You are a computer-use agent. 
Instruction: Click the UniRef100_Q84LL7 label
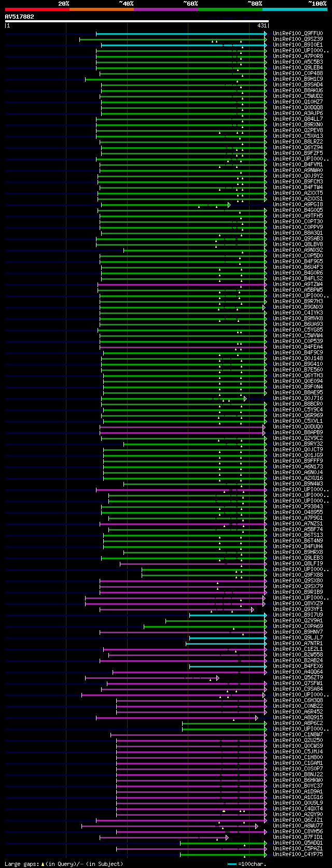pyautogui.click(x=298, y=119)
